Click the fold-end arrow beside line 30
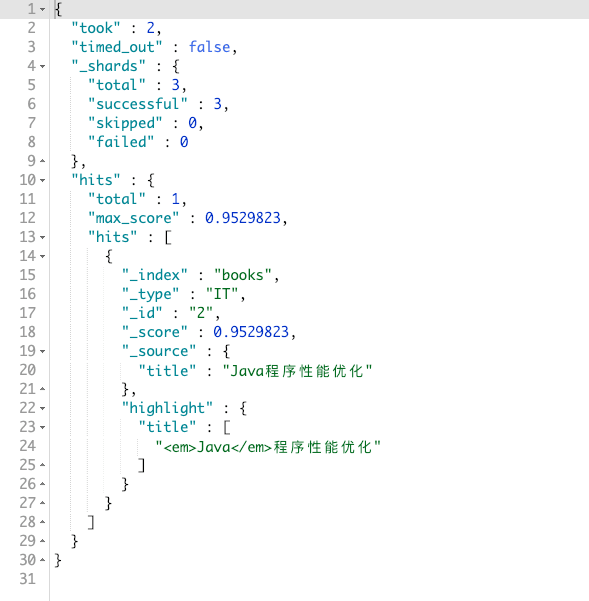 (x=43, y=560)
